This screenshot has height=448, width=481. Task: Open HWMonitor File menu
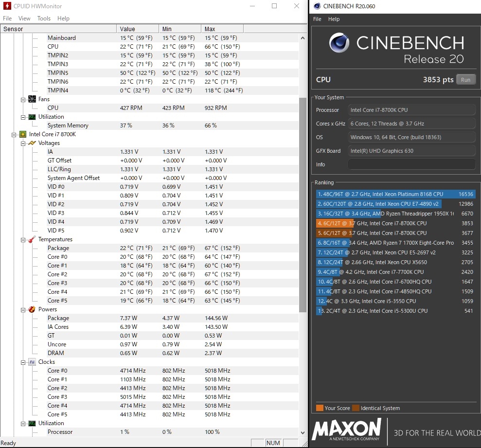[x=7, y=18]
